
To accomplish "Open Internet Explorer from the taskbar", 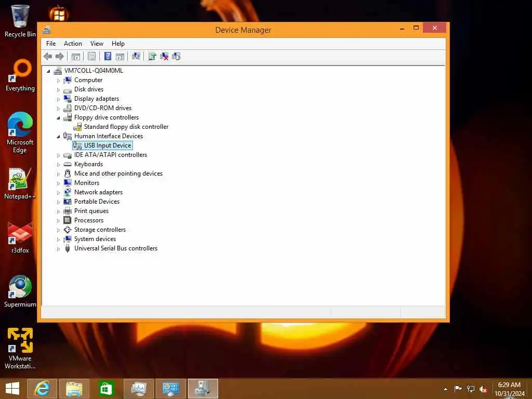I will (x=42, y=389).
